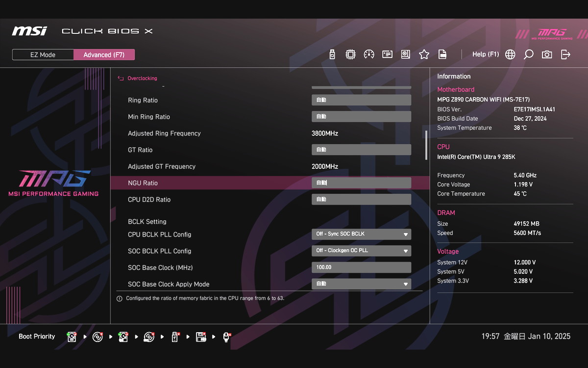This screenshot has width=588, height=368.
Task: Click the Intel Core Ultra 9 285K text
Action: tap(476, 157)
